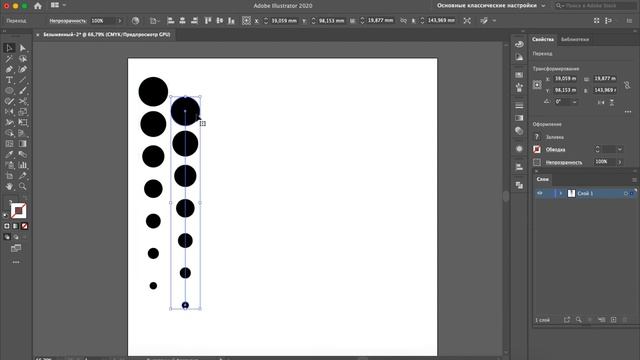This screenshot has height=360, width=640.
Task: Select the Shaper pencil tool
Action: click(x=9, y=101)
